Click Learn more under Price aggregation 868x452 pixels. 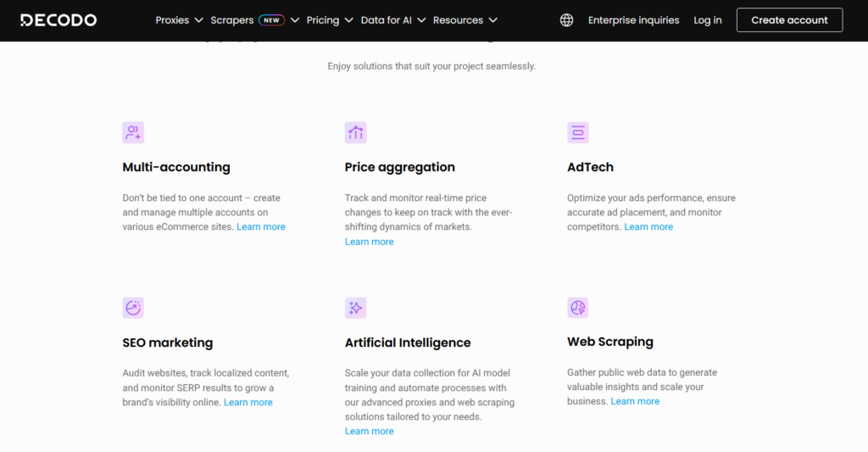[x=370, y=242]
